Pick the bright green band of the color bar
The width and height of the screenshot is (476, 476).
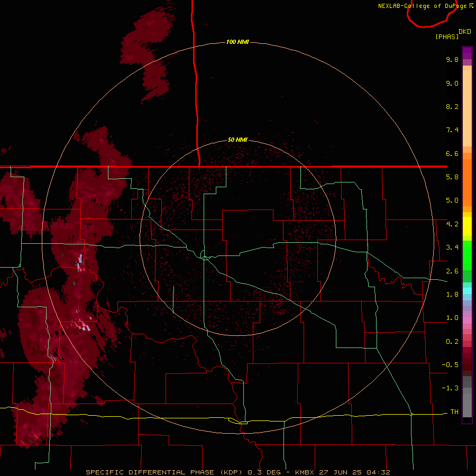(x=467, y=255)
